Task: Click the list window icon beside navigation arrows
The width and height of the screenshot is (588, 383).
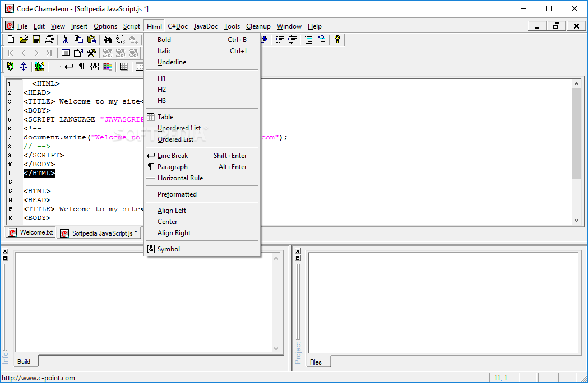Action: [x=66, y=53]
